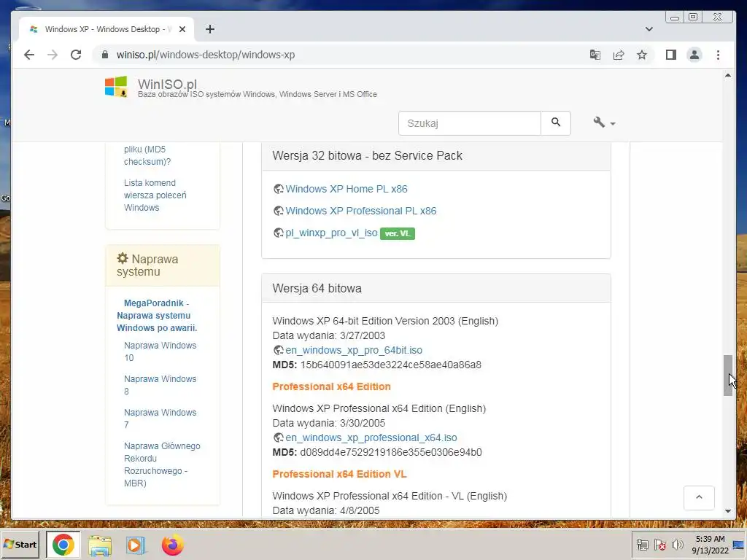The height and width of the screenshot is (560, 747).
Task: Click the WinISO.pl Windows logo
Action: [x=116, y=87]
